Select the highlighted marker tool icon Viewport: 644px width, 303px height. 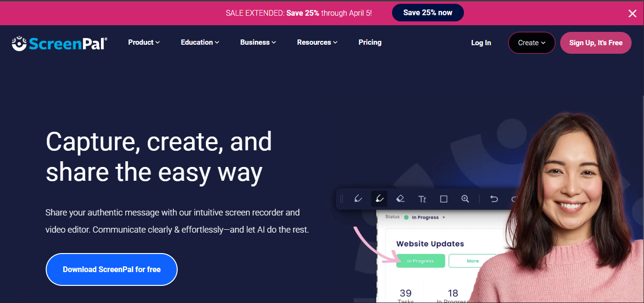[x=379, y=199]
